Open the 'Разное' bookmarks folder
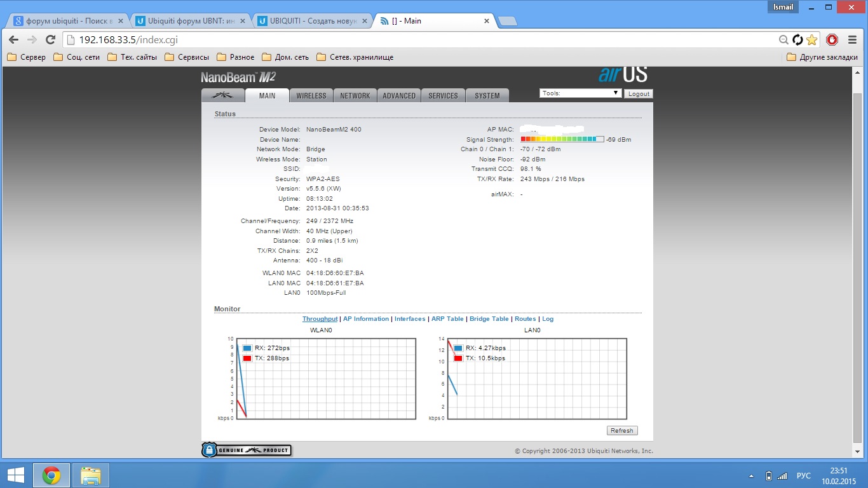 click(x=236, y=57)
